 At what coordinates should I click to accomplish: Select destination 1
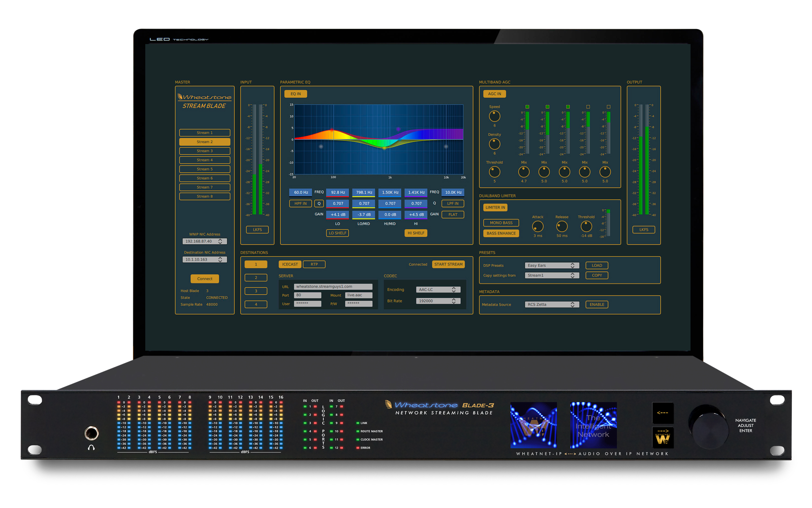point(256,264)
